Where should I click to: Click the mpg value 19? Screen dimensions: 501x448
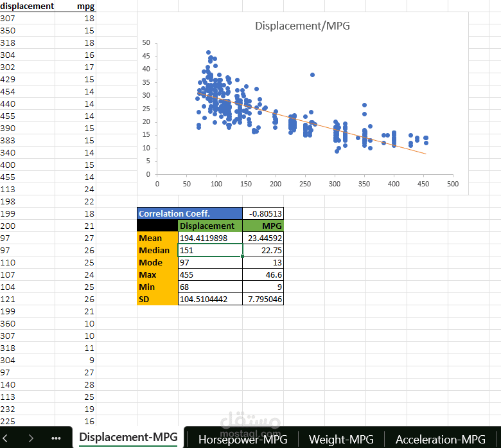pos(75,409)
